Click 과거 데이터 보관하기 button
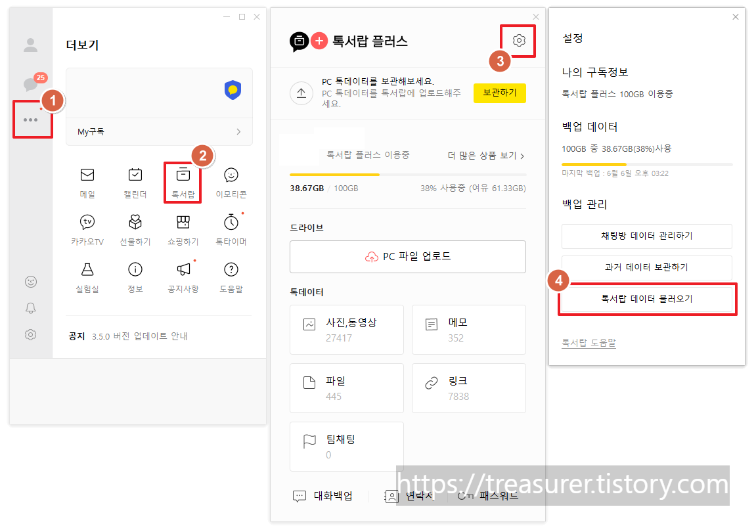The width and height of the screenshot is (756, 532). tap(646, 267)
